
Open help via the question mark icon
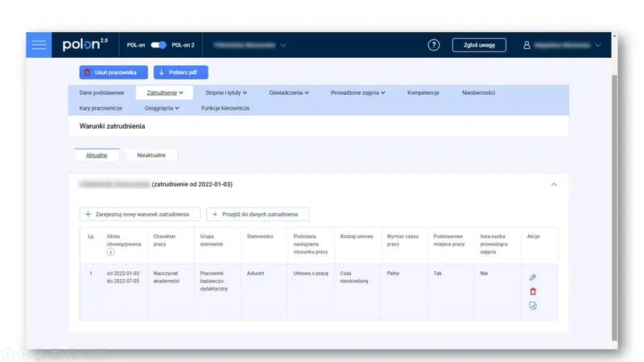click(x=434, y=45)
